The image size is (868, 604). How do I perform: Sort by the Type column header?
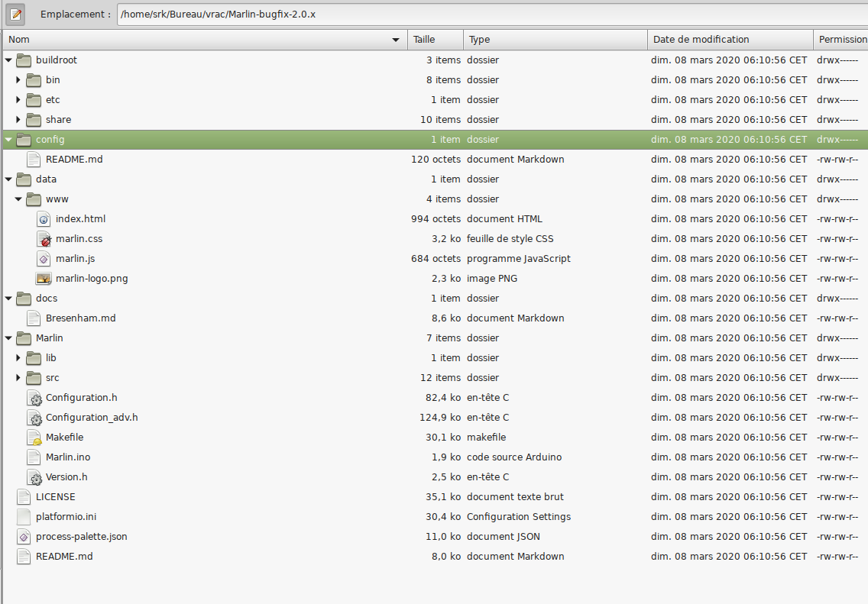(x=555, y=39)
